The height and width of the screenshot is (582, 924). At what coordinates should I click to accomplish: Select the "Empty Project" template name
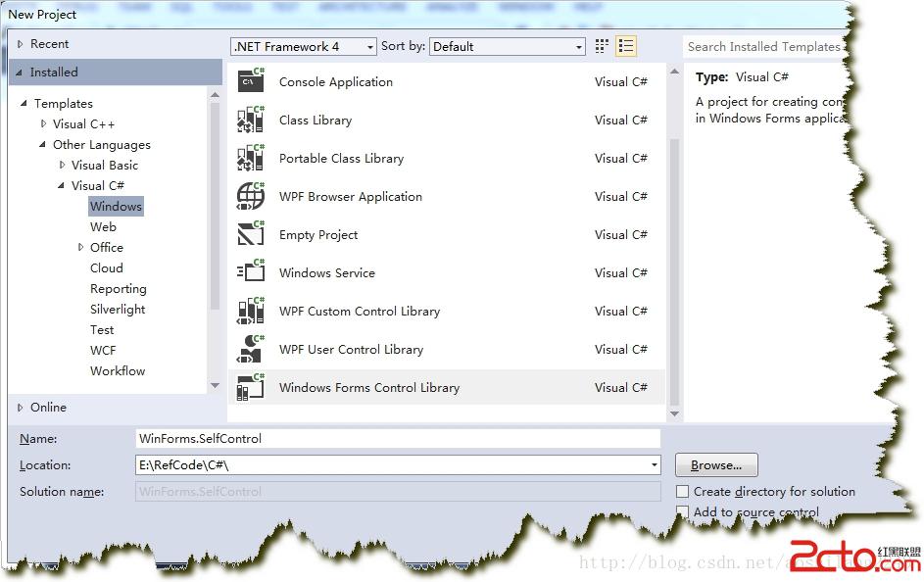[x=318, y=235]
